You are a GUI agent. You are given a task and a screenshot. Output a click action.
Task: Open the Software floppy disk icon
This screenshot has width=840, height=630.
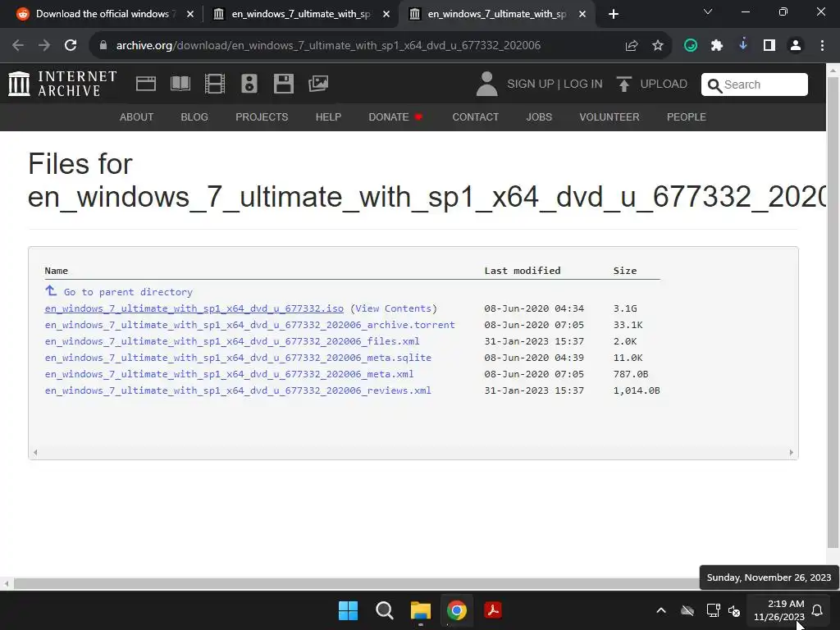click(283, 84)
